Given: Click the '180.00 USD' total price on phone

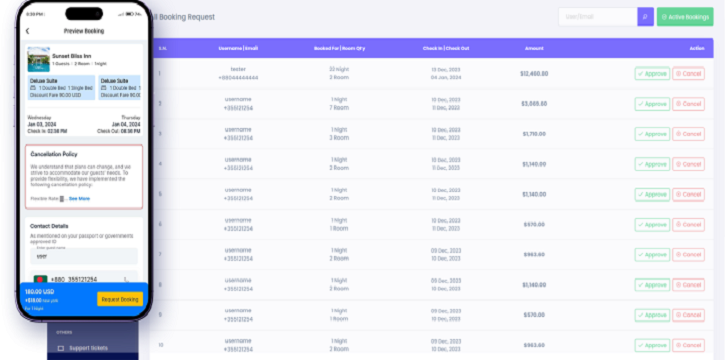Looking at the screenshot, I should click(x=39, y=292).
